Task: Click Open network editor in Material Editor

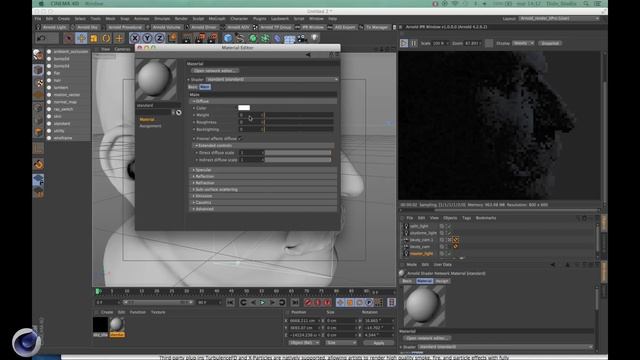Action: pyautogui.click(x=215, y=71)
